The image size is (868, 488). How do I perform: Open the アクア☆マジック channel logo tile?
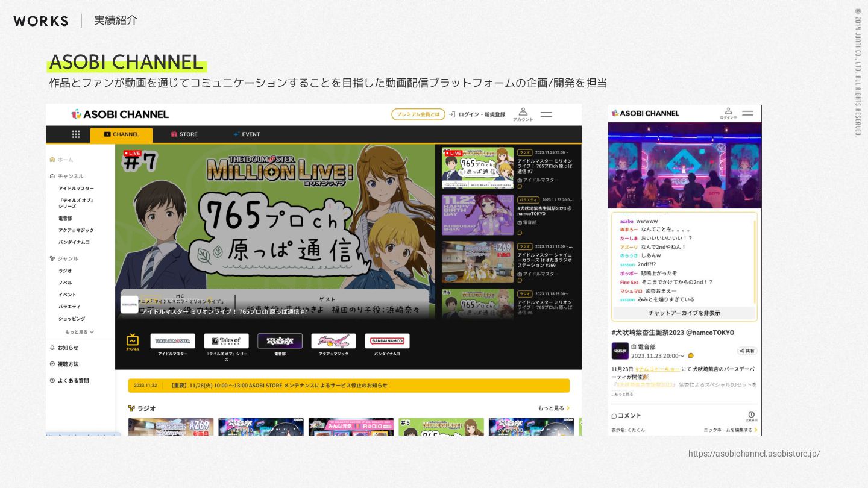(x=333, y=341)
